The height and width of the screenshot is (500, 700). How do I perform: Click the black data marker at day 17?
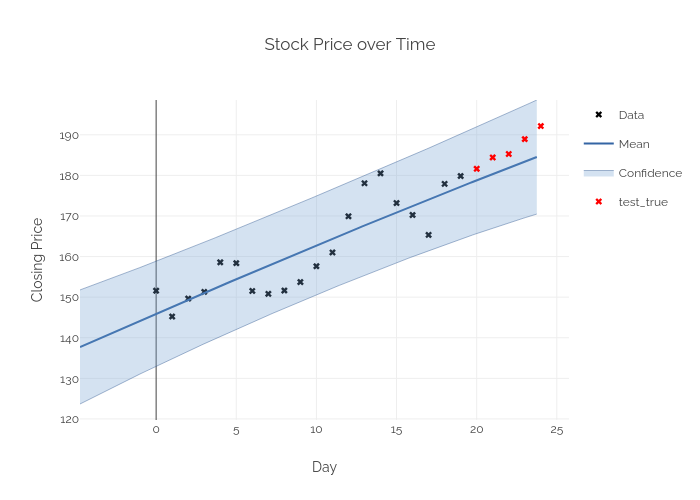point(428,235)
